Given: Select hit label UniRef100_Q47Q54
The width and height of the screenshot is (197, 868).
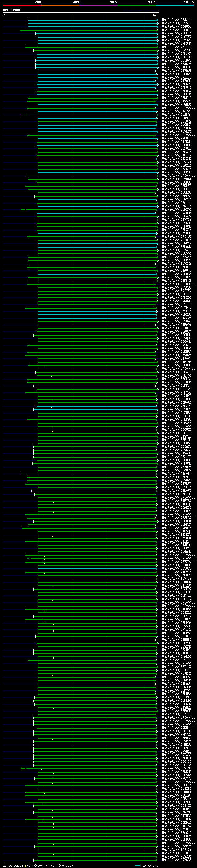Looking at the screenshot, I should (x=176, y=81).
